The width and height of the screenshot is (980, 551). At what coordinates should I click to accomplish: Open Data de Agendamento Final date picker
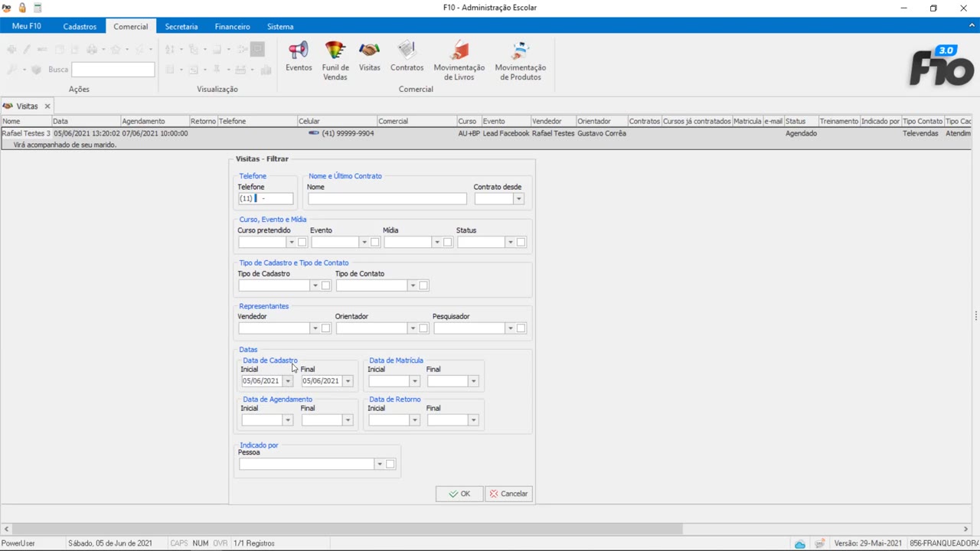[348, 420]
